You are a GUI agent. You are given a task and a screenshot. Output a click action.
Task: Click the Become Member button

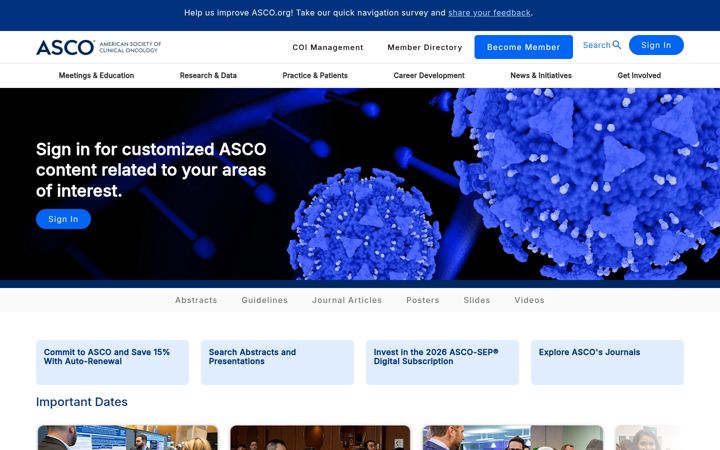[x=523, y=47]
